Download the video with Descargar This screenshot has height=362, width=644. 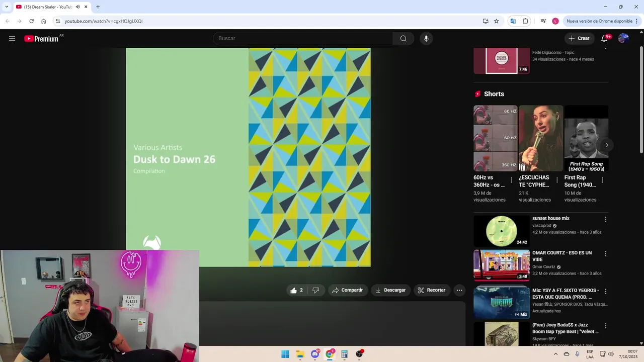[x=390, y=290]
